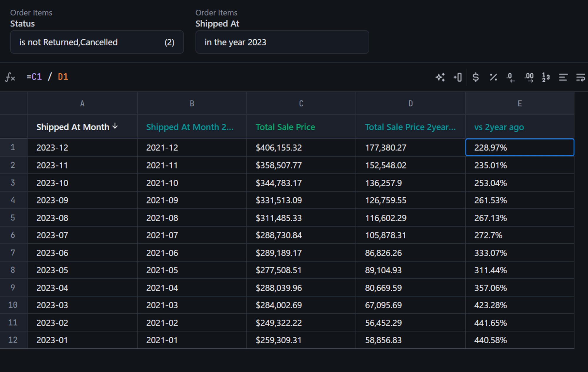This screenshot has height=372, width=588.
Task: Open the text alignment options
Action: coord(563,77)
